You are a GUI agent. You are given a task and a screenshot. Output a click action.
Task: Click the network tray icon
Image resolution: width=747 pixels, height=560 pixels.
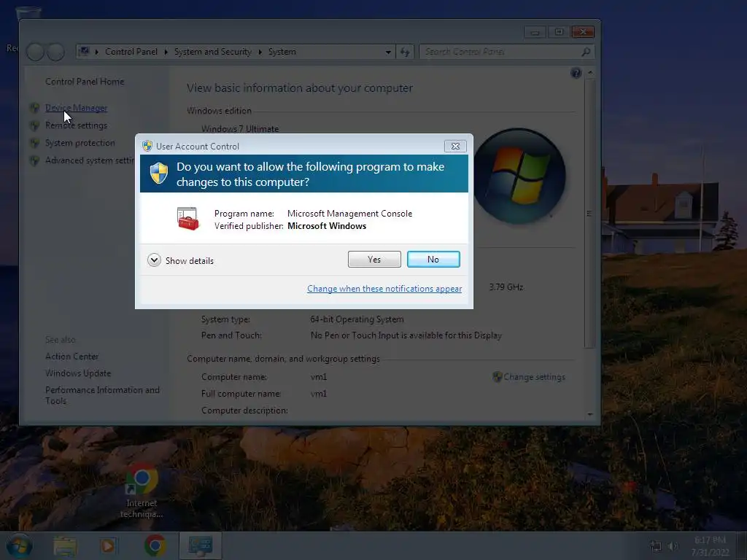[656, 546]
